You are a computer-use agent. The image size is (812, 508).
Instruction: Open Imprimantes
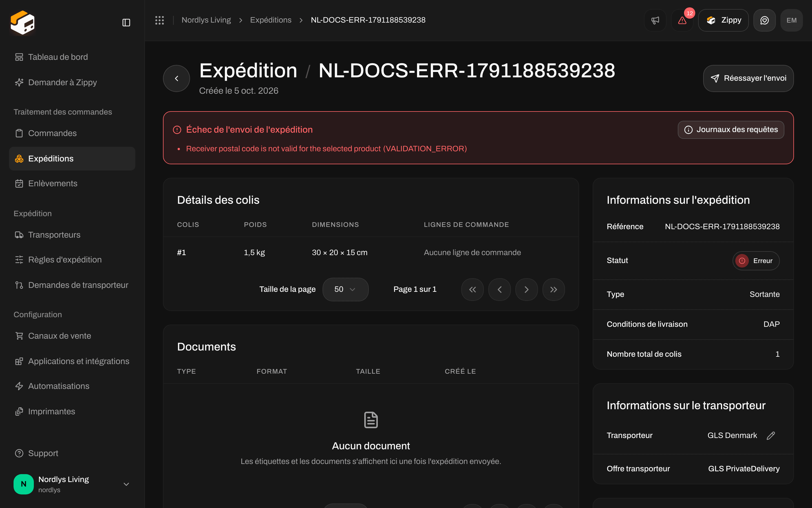72,411
